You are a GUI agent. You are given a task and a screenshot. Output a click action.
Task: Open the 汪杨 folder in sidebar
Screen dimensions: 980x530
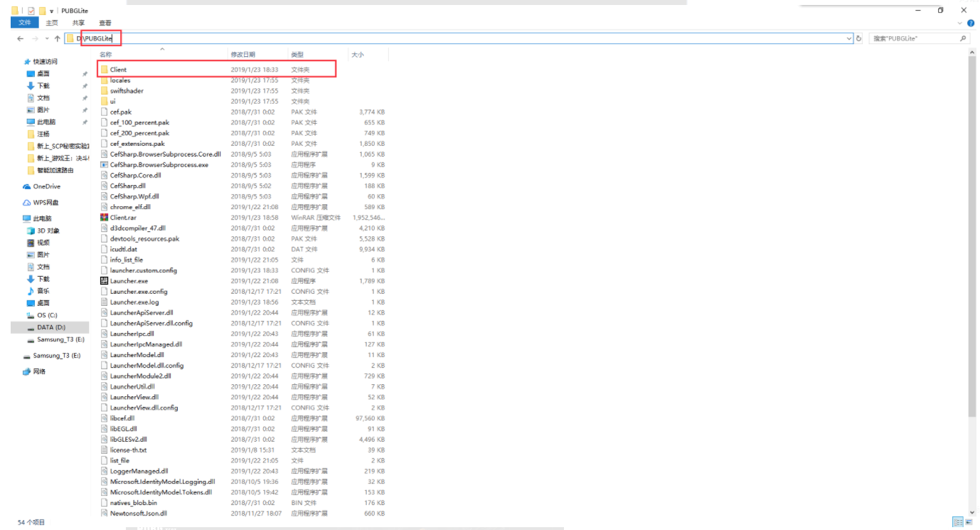[x=43, y=134]
